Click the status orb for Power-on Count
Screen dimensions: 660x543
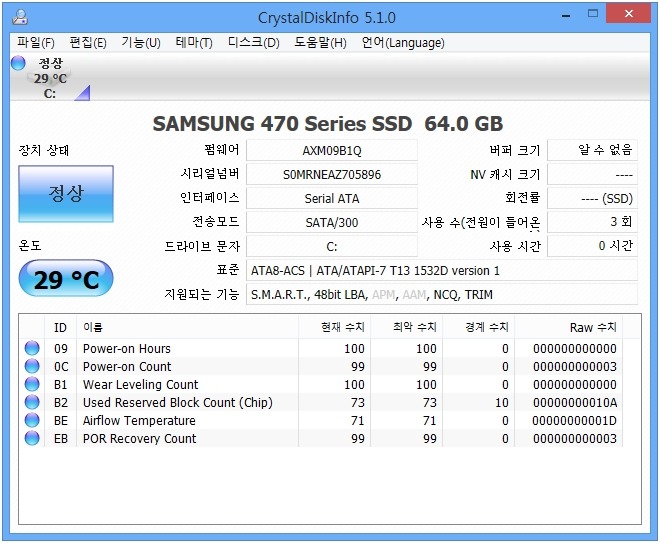[x=32, y=366]
